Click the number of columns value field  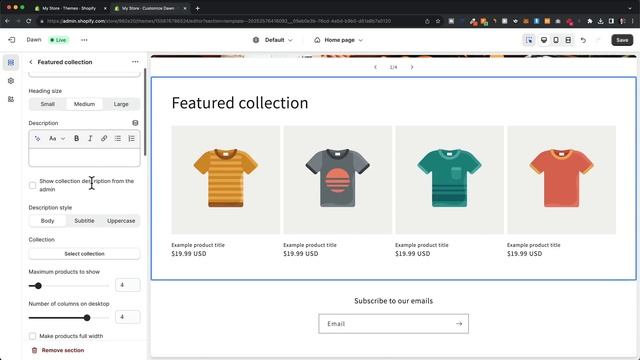pyautogui.click(x=128, y=317)
